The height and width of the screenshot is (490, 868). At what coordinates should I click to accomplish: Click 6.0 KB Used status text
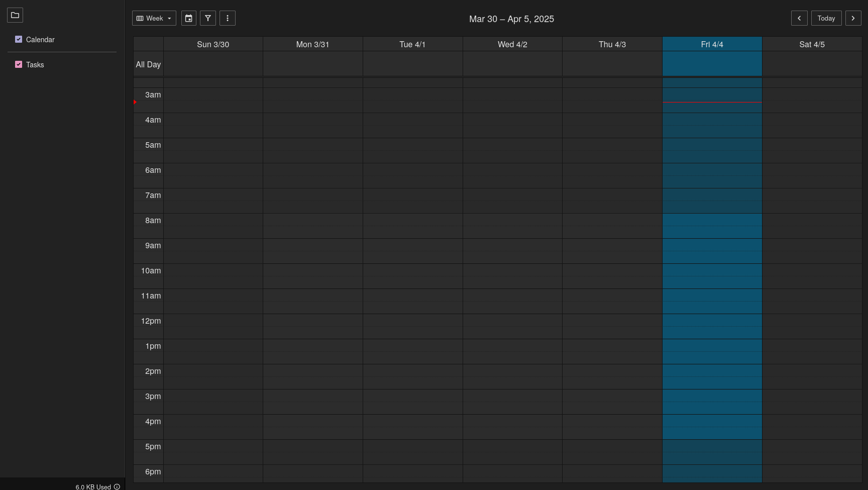pos(93,487)
